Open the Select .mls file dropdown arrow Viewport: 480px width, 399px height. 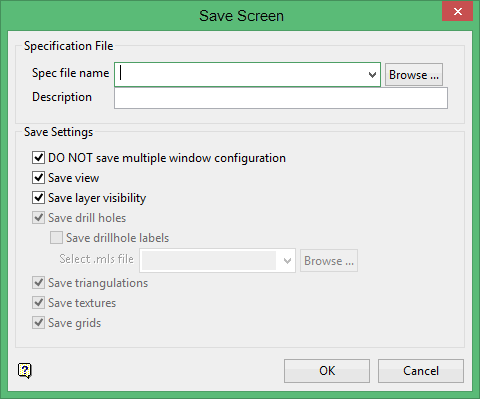(x=287, y=261)
